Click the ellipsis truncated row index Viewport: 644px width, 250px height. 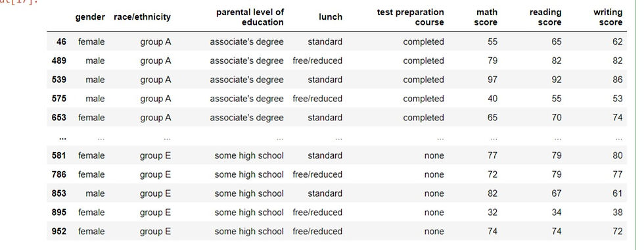pos(63,139)
